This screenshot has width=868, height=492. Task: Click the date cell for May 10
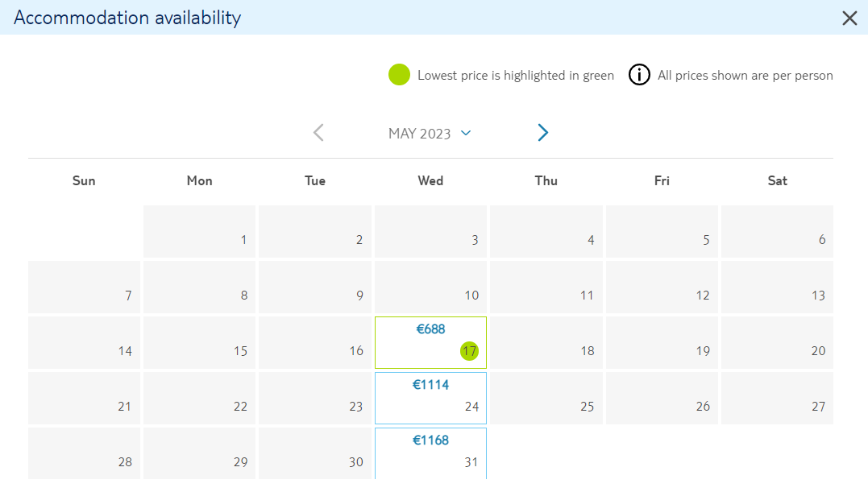click(x=430, y=287)
